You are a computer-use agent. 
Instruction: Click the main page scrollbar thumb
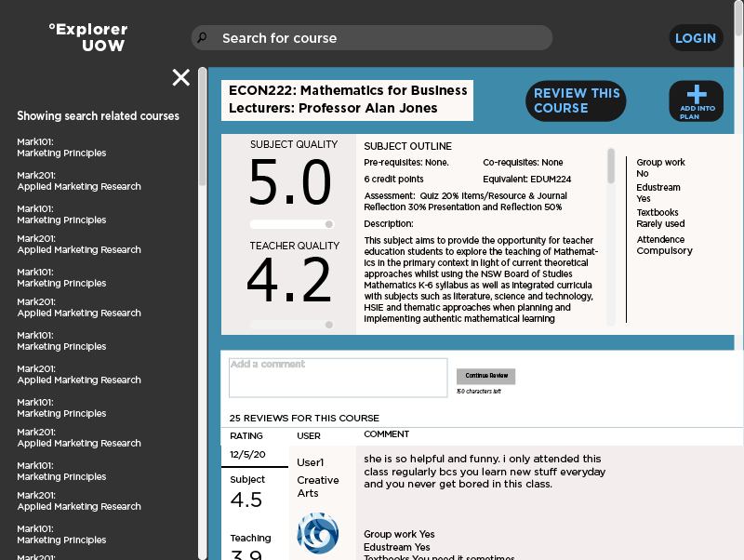pyautogui.click(x=738, y=17)
